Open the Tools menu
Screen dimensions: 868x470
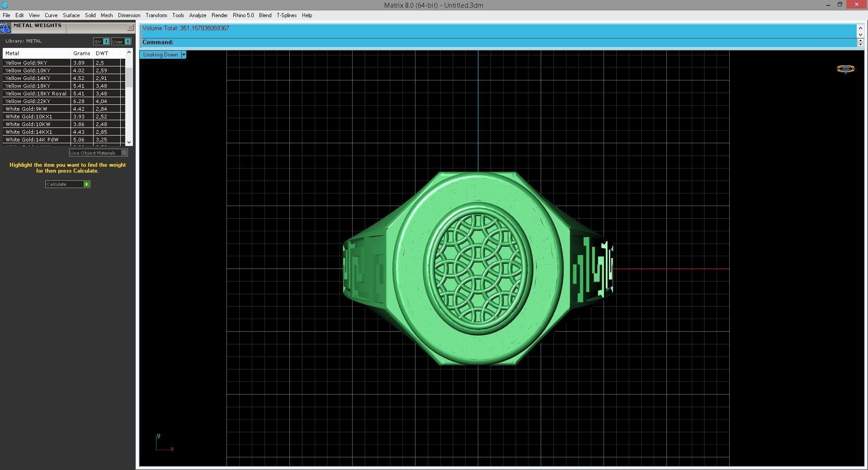(x=178, y=15)
